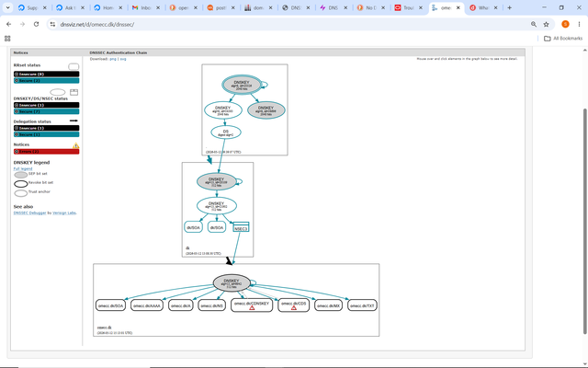Viewport: 588px width, 368px height.
Task: Click the omecc.dk DNSKEY node
Action: (232, 283)
